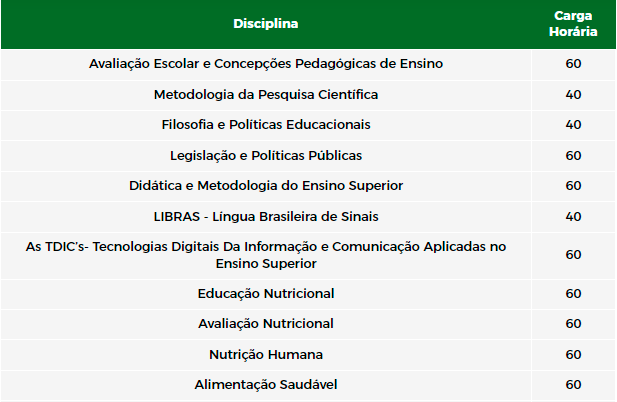Screen dimensions: 617x402
Task: Click the 60 hours value for TDIC's row
Action: 573,255
